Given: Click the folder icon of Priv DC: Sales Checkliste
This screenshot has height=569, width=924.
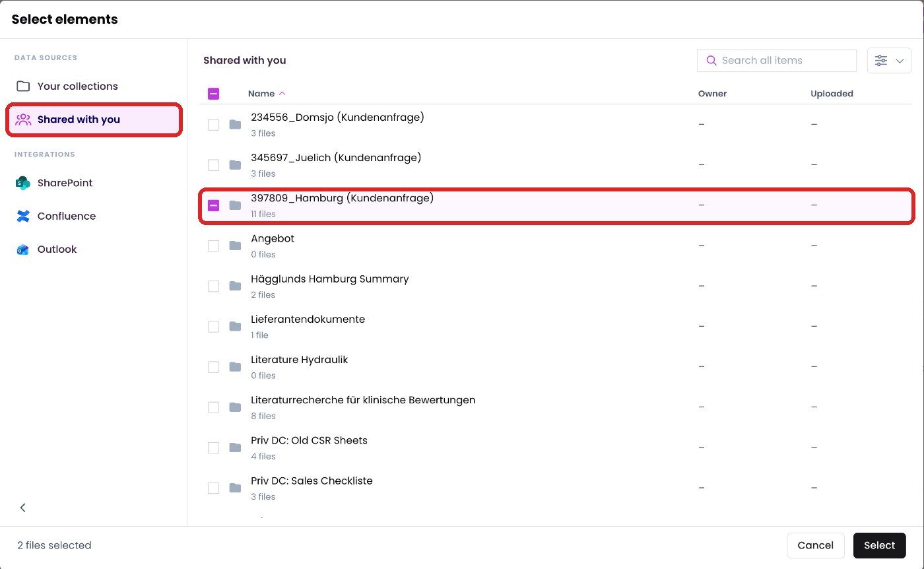Looking at the screenshot, I should [x=235, y=488].
